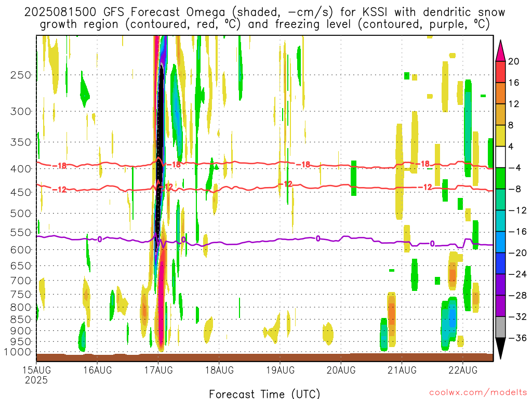
Task: Click the cyan swatch between -12 and -16
Action: coord(500,221)
